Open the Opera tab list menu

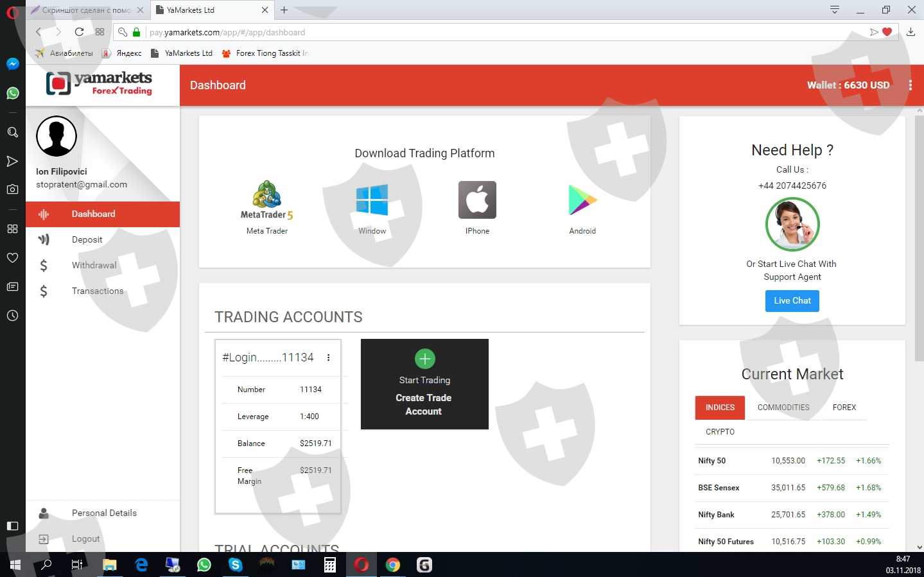pos(834,10)
